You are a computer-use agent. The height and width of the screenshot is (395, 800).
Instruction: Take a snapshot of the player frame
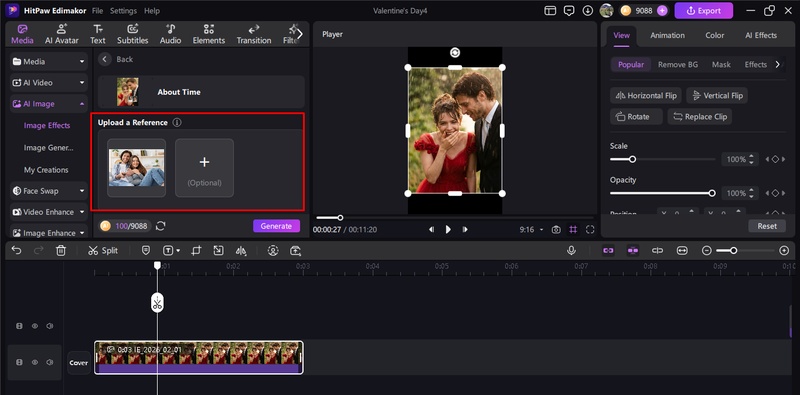coord(556,230)
